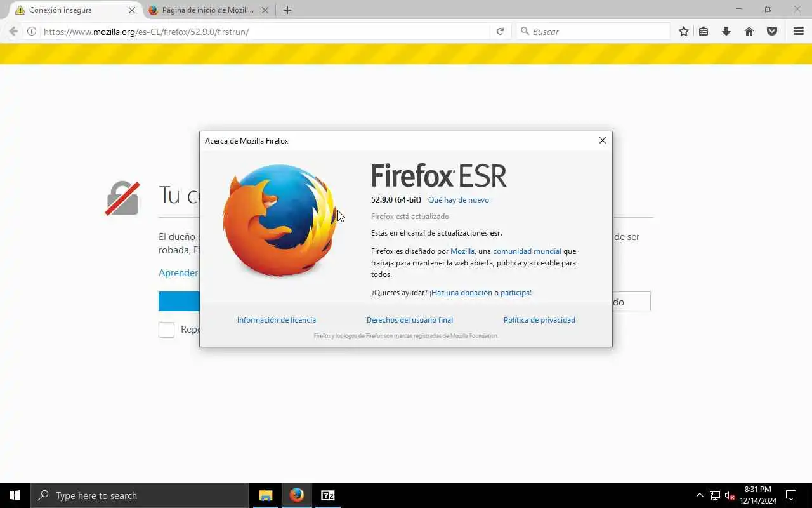The height and width of the screenshot is (508, 812).
Task: Close the Página de inicio de Mozilla tab
Action: 265,10
